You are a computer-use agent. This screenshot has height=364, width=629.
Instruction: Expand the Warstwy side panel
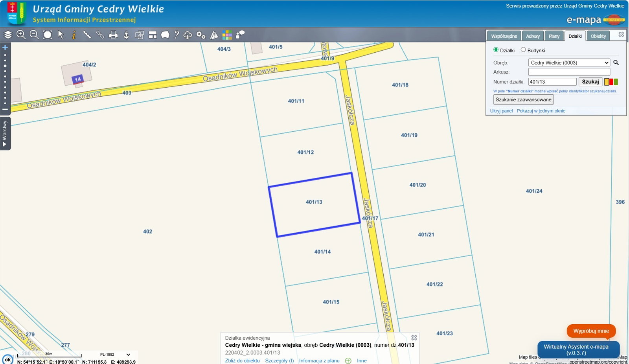5,134
